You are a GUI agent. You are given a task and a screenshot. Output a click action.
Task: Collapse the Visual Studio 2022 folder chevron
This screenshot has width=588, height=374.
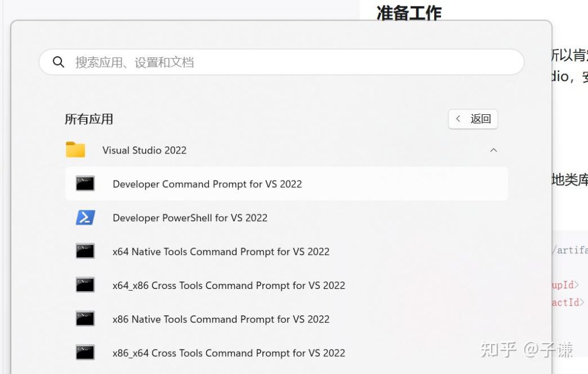(493, 151)
